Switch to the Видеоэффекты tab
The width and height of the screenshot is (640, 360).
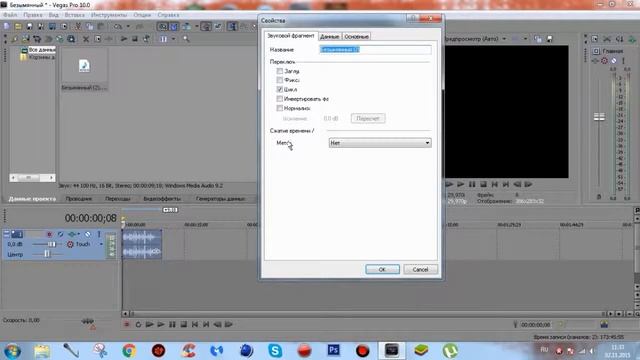pyautogui.click(x=162, y=199)
